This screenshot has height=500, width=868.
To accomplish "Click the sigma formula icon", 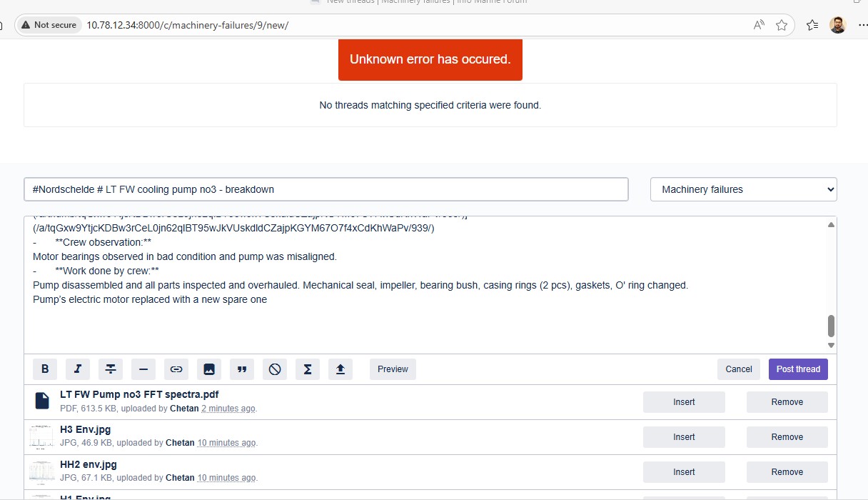I will pyautogui.click(x=308, y=369).
